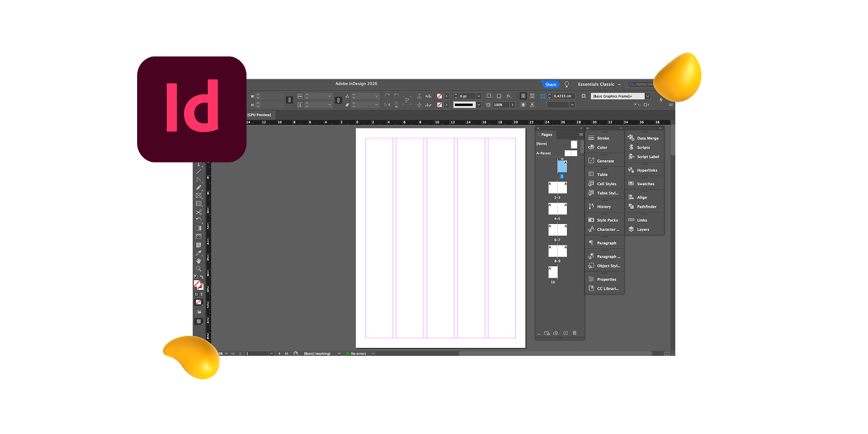Select the Zoom tool
This screenshot has width=868, height=434.
(x=198, y=269)
